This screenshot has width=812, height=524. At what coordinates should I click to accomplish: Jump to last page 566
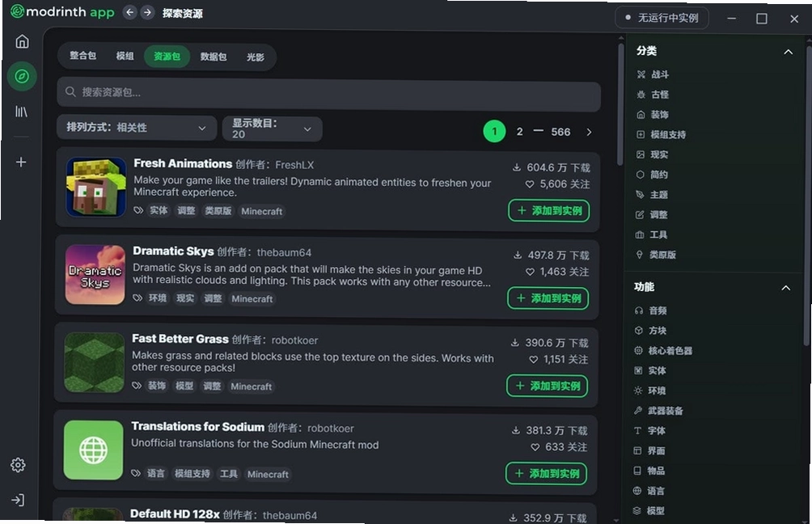tap(560, 132)
